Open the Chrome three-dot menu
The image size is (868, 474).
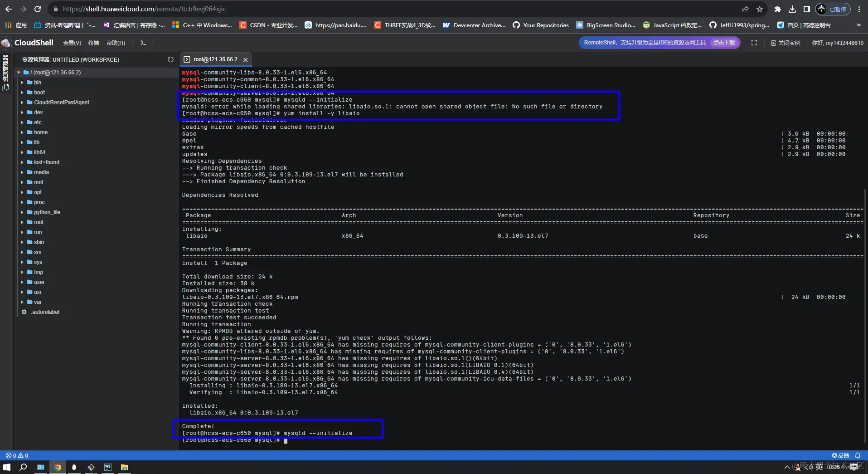tap(859, 9)
